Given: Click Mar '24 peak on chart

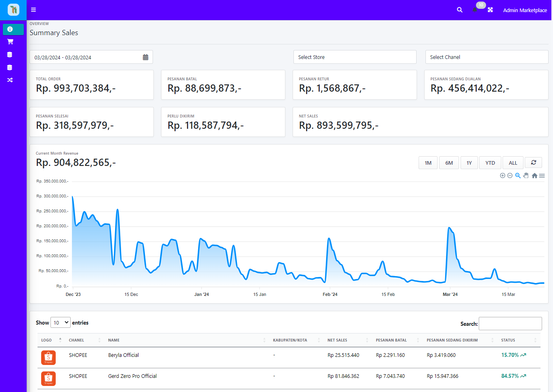Looking at the screenshot, I should [449, 228].
